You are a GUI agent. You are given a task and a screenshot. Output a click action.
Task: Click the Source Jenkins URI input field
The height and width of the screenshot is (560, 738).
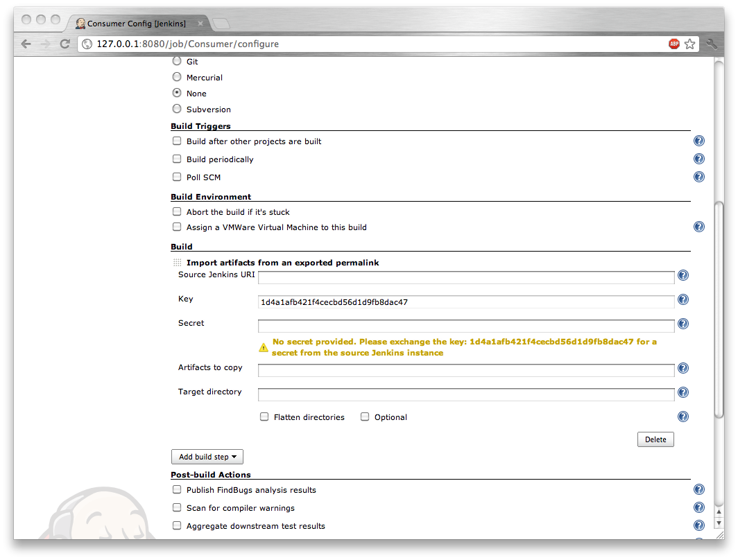coord(466,277)
